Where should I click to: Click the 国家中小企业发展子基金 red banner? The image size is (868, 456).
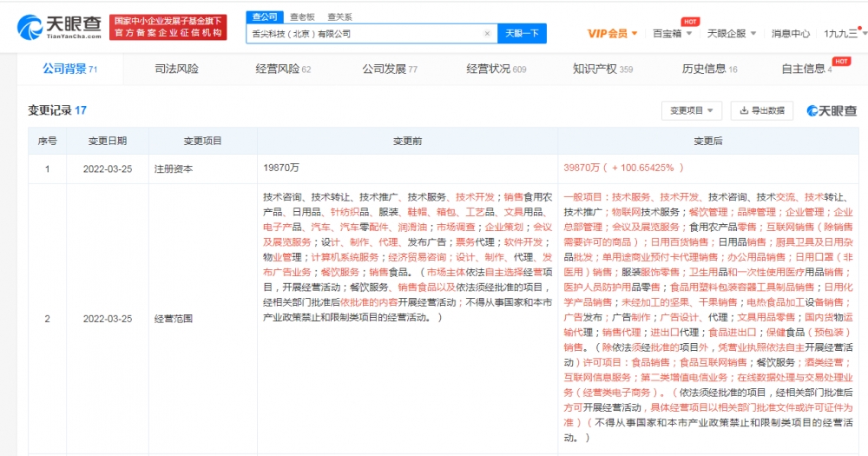(168, 27)
